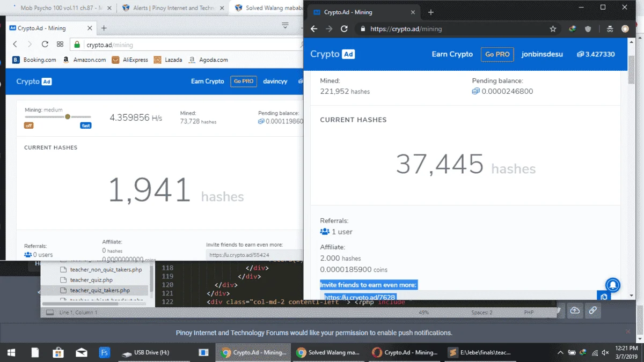Open the Lazada bookmark
This screenshot has height=362, width=644.
coord(167,60)
